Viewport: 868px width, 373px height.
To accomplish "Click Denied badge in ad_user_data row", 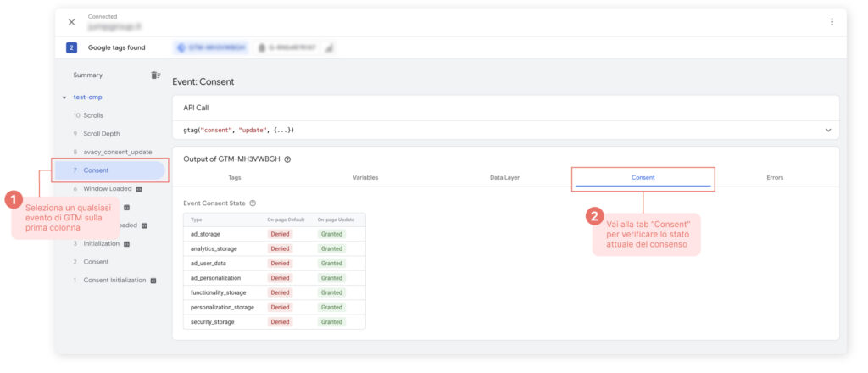I will [280, 264].
